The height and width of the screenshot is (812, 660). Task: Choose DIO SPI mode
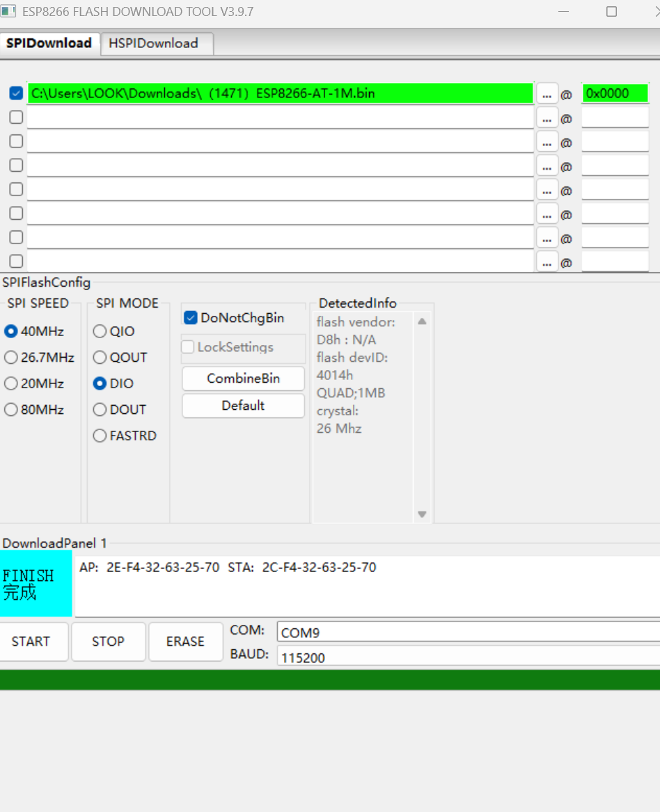coord(113,383)
